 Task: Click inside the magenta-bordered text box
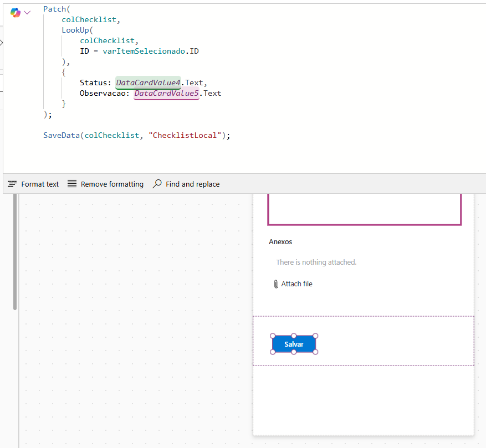pyautogui.click(x=364, y=208)
